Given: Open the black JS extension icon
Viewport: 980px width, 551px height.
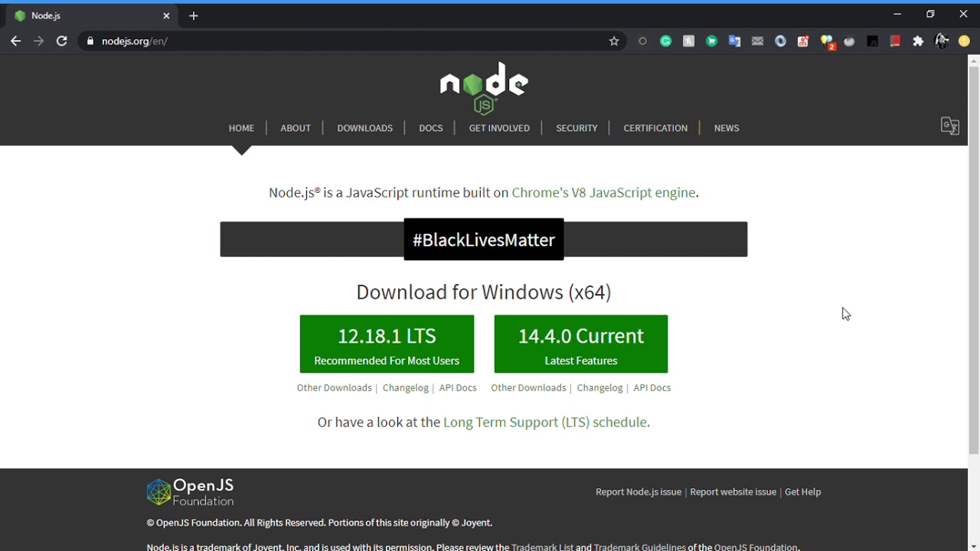Looking at the screenshot, I should tap(873, 41).
